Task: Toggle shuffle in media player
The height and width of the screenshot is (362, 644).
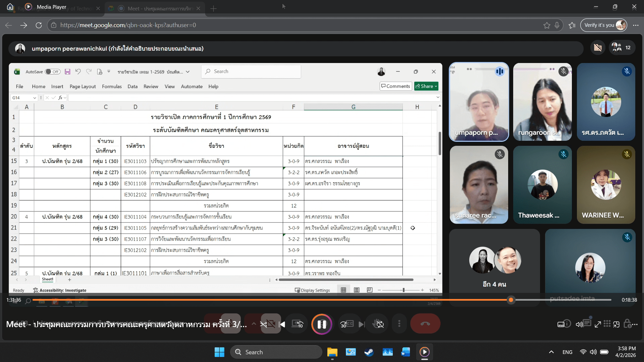Action: (263, 324)
